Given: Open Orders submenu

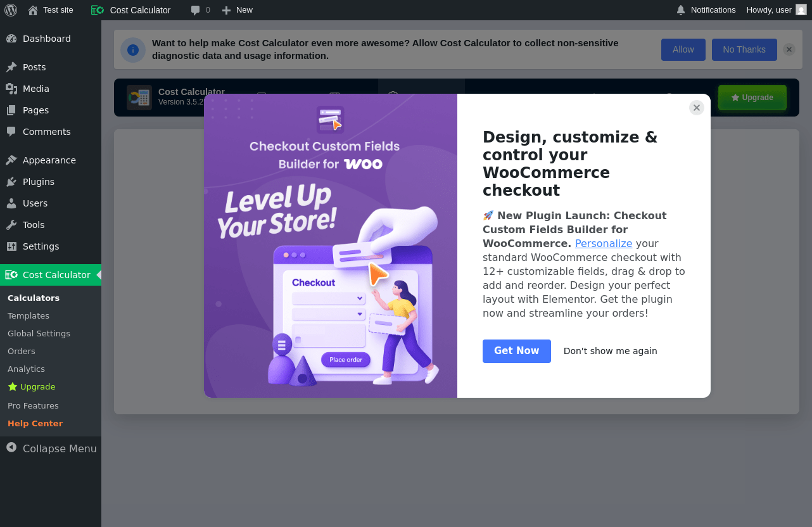Looking at the screenshot, I should click(22, 351).
